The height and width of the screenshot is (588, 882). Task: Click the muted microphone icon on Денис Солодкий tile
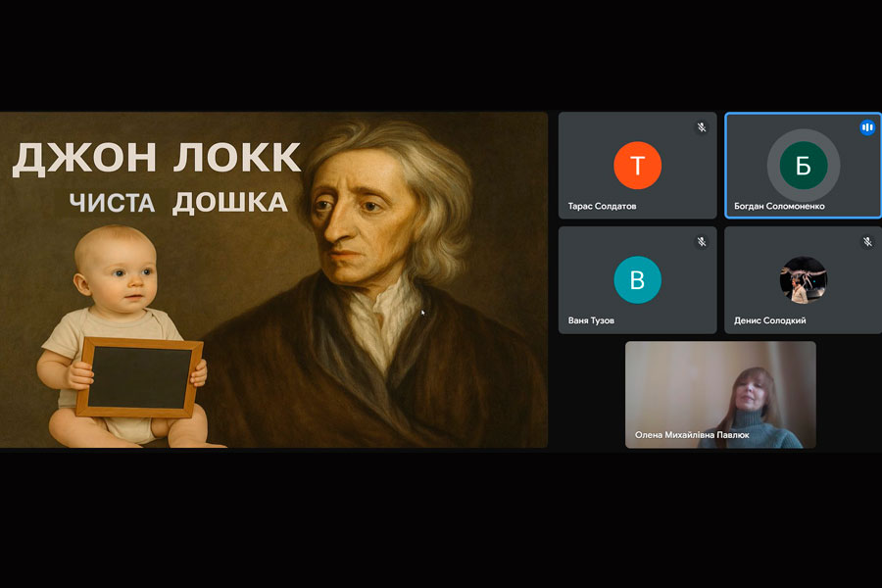pos(867,242)
